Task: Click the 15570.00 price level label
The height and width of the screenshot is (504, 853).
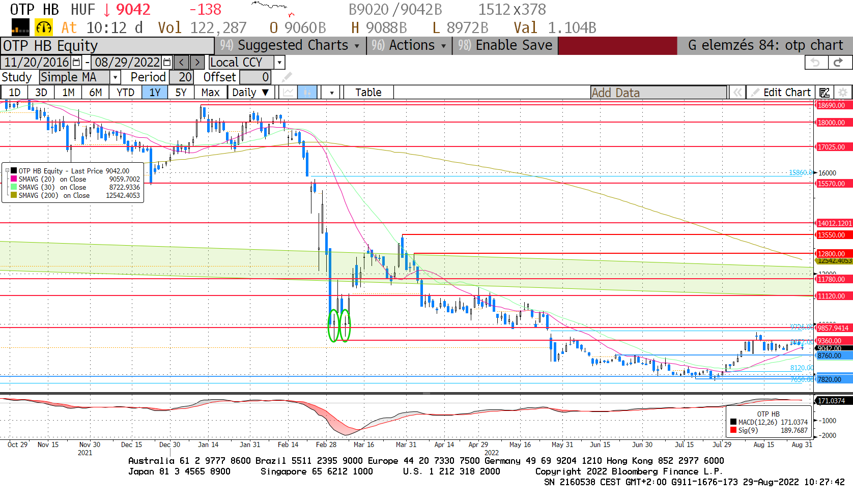Action: (x=834, y=184)
